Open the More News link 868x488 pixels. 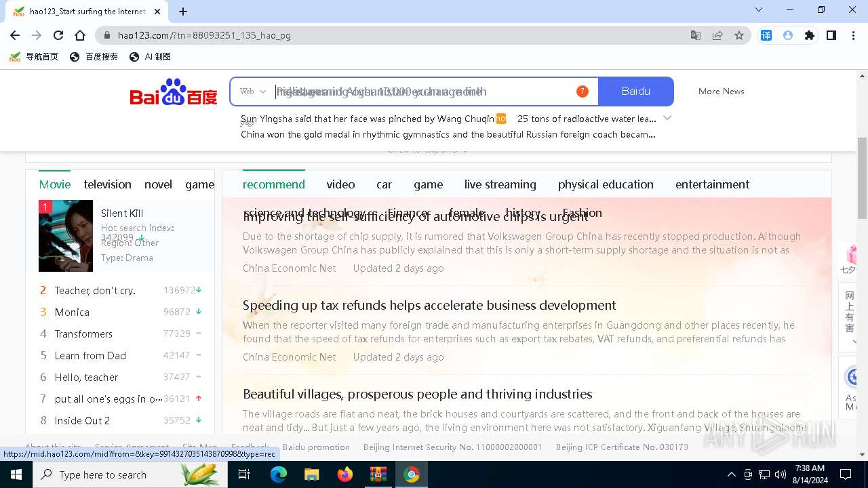pyautogui.click(x=721, y=91)
